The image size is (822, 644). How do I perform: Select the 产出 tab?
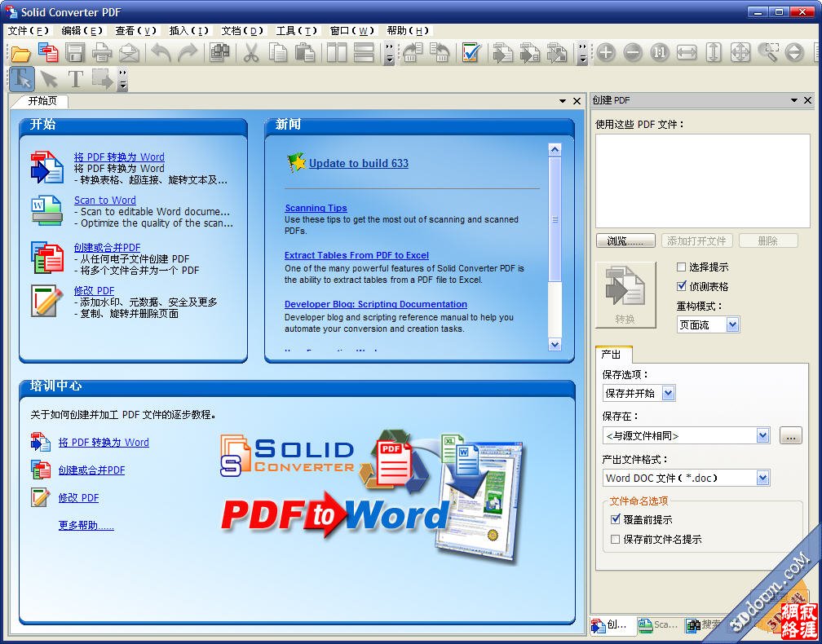click(612, 355)
